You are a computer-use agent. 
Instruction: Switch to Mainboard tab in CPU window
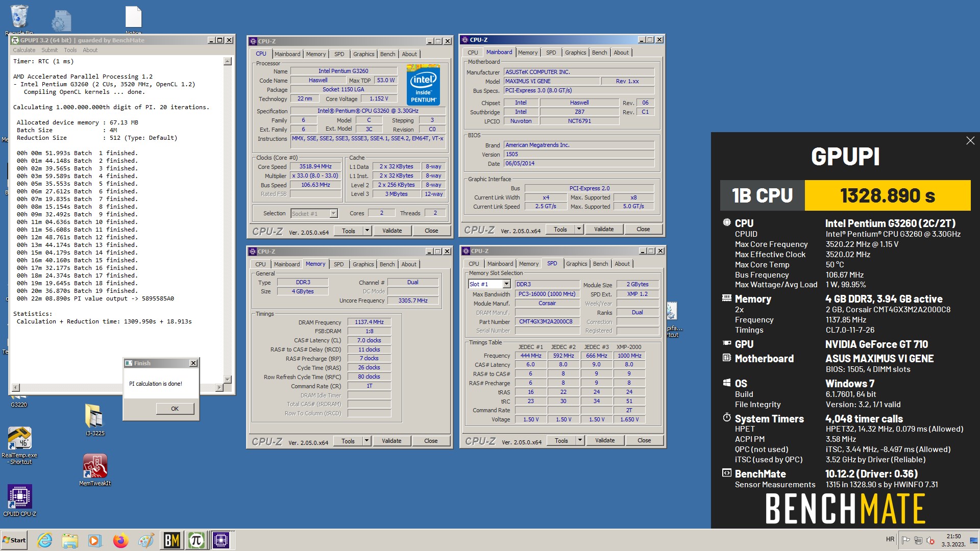click(x=287, y=54)
